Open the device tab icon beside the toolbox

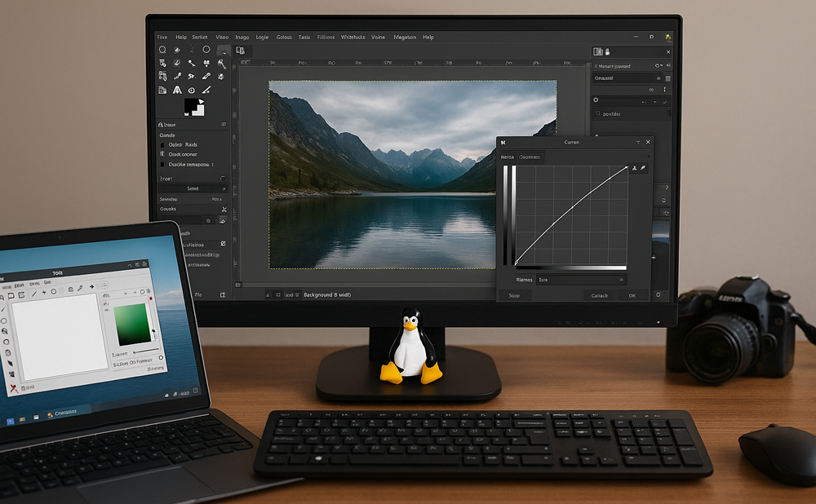240,51
